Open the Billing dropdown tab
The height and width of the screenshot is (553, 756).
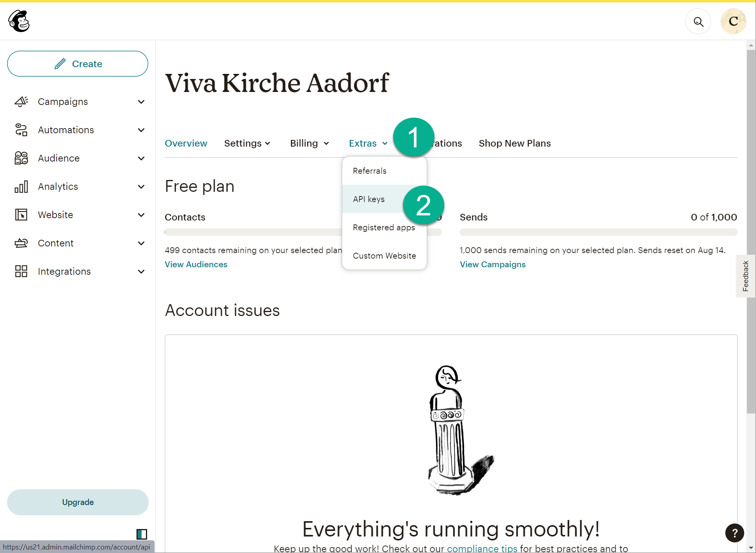[x=309, y=143]
